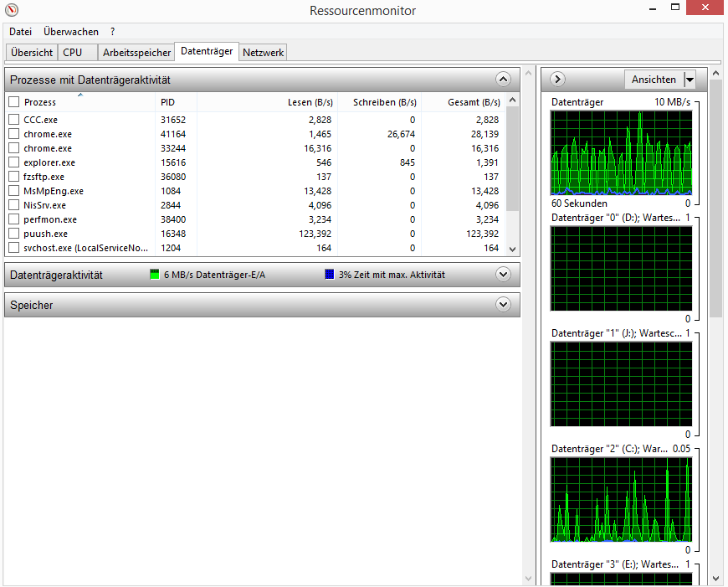The height and width of the screenshot is (587, 728).
Task: Toggle the select-all checkbox beside Prozess header
Action: [x=14, y=102]
